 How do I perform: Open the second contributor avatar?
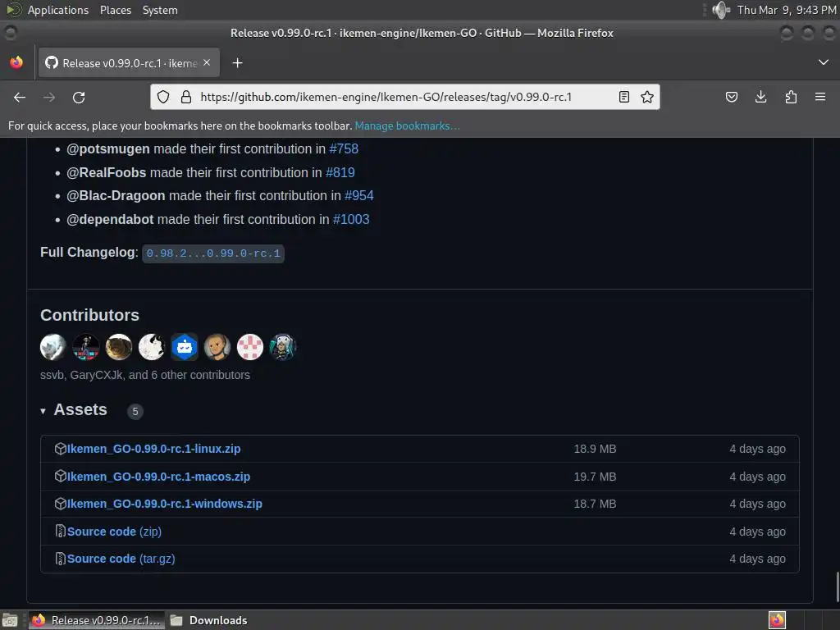[x=85, y=347]
